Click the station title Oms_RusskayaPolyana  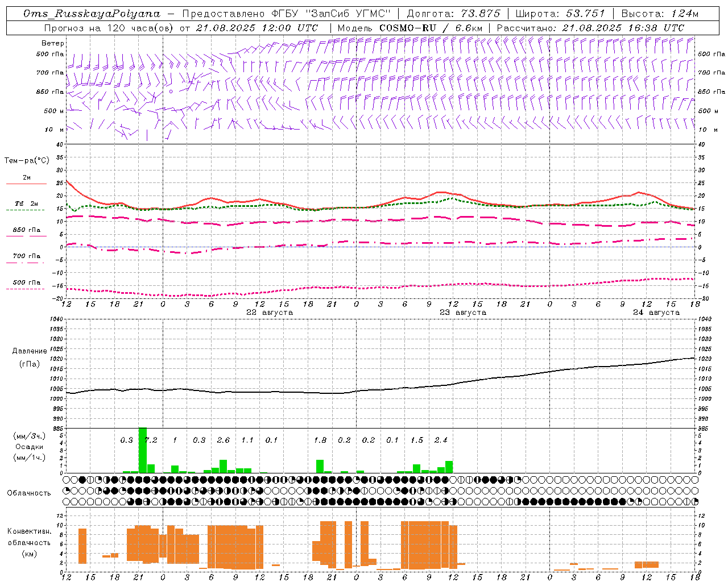point(92,14)
